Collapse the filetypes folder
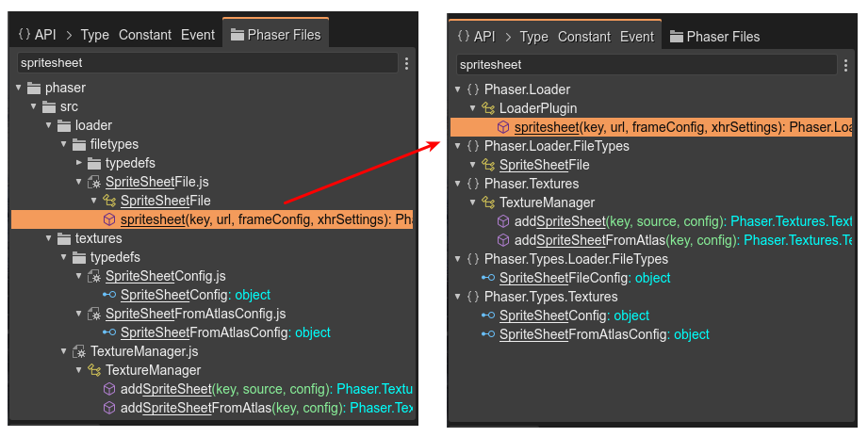Viewport: 868px width, 437px height. tap(64, 144)
